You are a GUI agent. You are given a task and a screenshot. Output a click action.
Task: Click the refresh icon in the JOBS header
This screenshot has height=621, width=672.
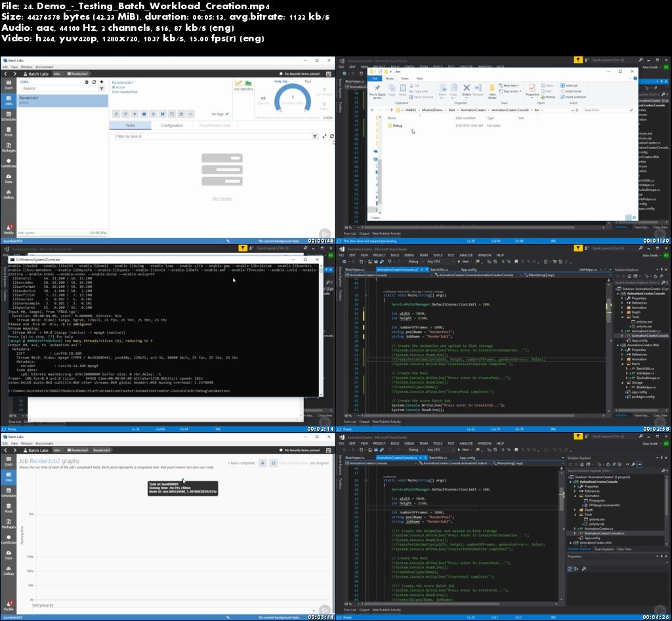[94, 82]
